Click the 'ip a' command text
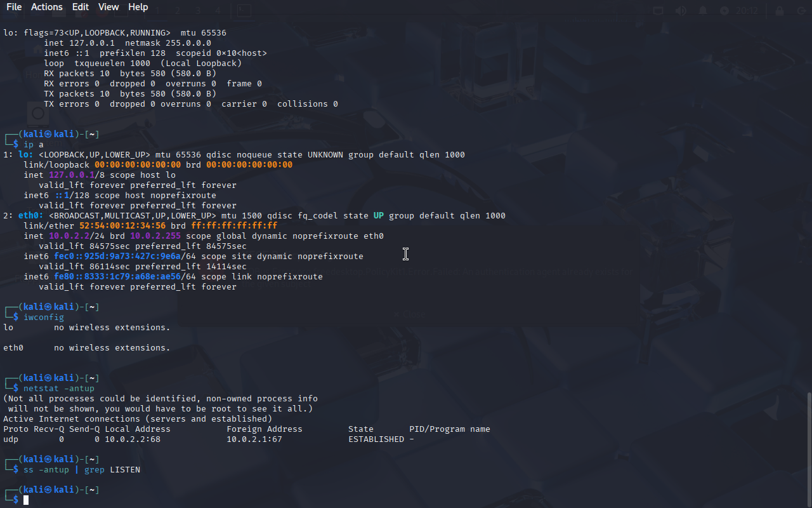The width and height of the screenshot is (812, 508). (34, 145)
